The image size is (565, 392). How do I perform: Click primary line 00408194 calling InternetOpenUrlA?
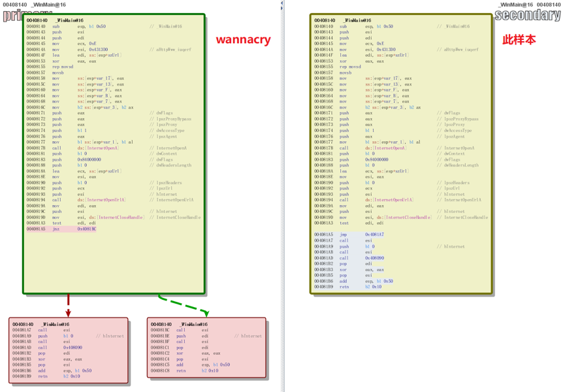[x=110, y=200]
